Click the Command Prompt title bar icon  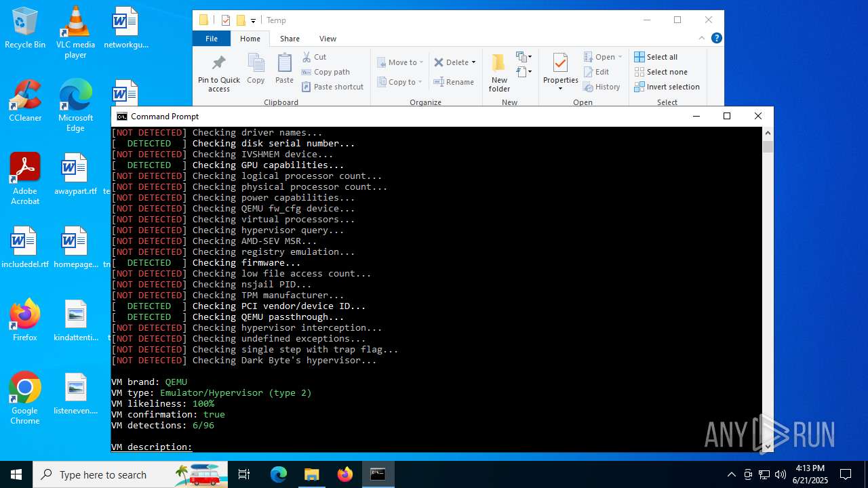click(x=122, y=117)
